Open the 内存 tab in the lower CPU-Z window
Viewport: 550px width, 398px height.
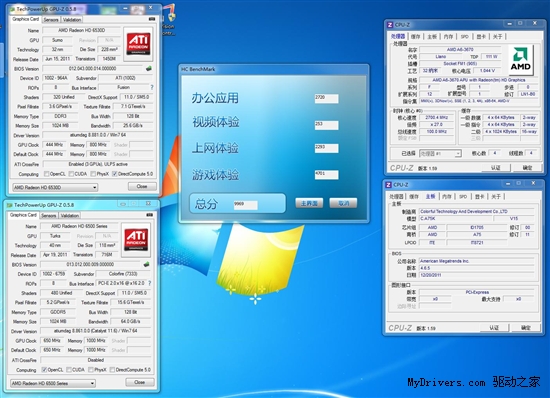click(x=447, y=196)
